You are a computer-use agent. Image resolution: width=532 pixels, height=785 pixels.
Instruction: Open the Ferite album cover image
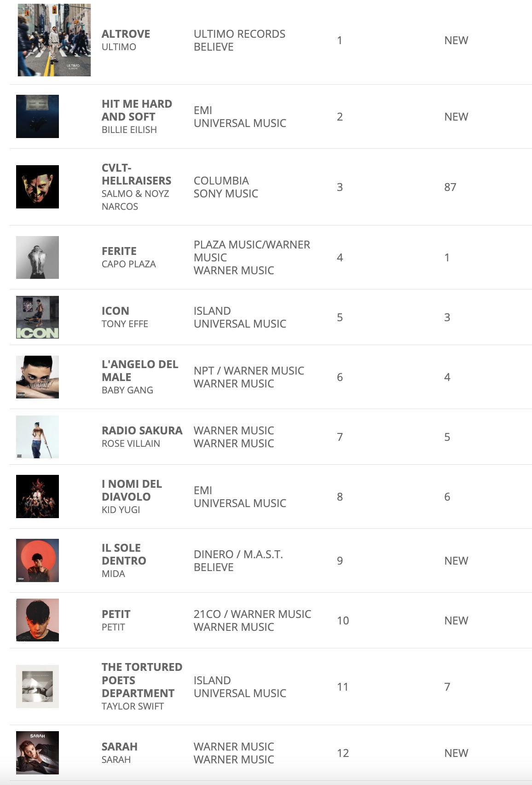point(37,257)
